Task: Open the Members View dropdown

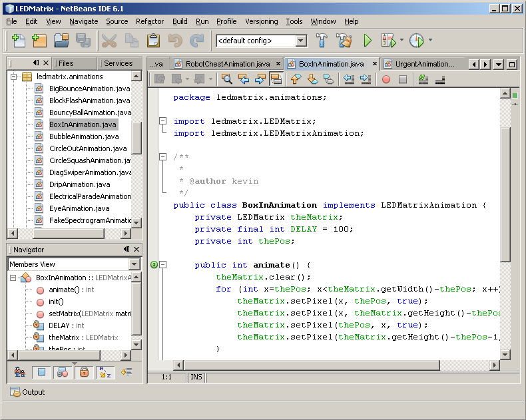Action: (x=134, y=264)
